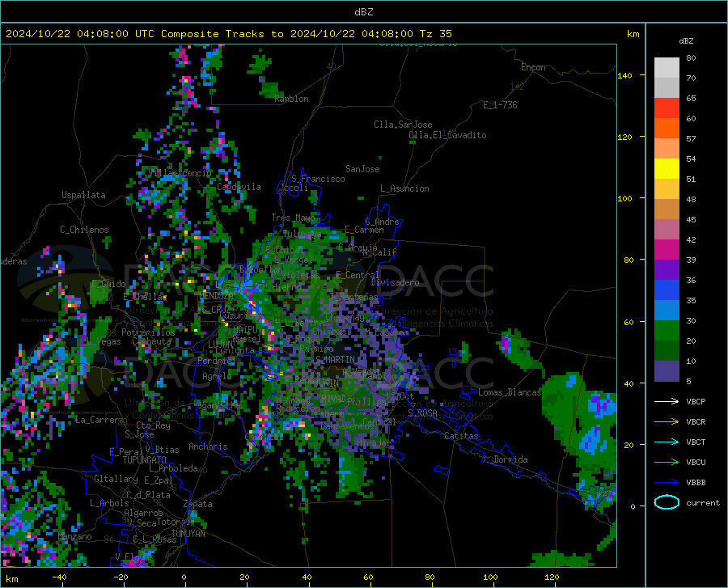
Task: Select the light blue 30 dBZ swatch
Action: 667,311
